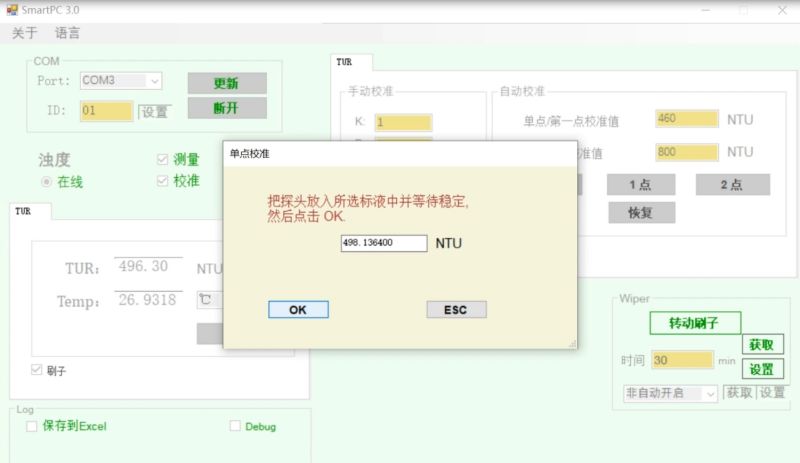The width and height of the screenshot is (800, 463).
Task: Click the 2 点 calibration button
Action: point(733,184)
